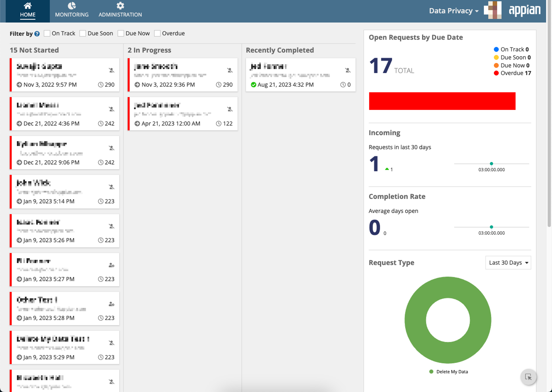Click the red Overdue legend dot
Viewport: 552px width, 392px height.
(496, 73)
